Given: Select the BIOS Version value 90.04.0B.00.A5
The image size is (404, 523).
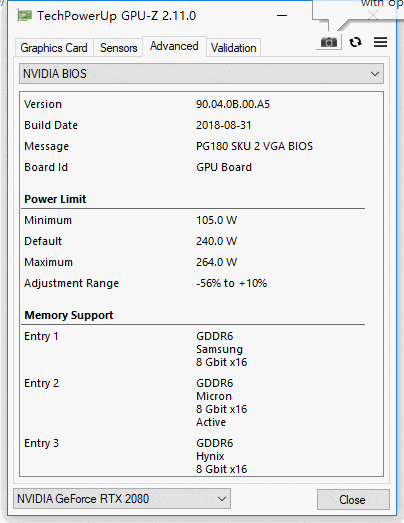Looking at the screenshot, I should pos(233,104).
